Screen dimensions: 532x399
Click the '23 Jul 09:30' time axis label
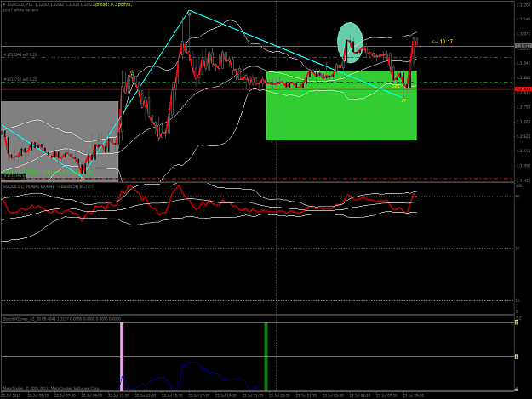click(413, 396)
